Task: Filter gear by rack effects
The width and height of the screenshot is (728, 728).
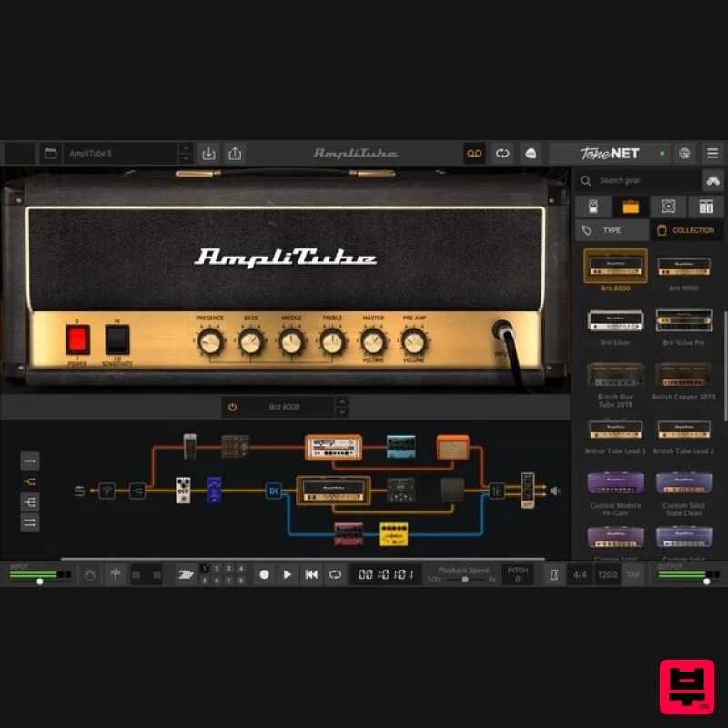Action: [706, 207]
